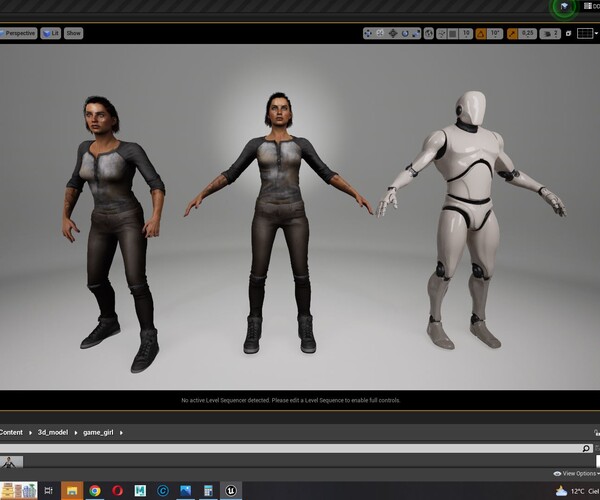Toggle world/local coordinate space globe
Screen dimensions: 600x500
pyautogui.click(x=429, y=34)
